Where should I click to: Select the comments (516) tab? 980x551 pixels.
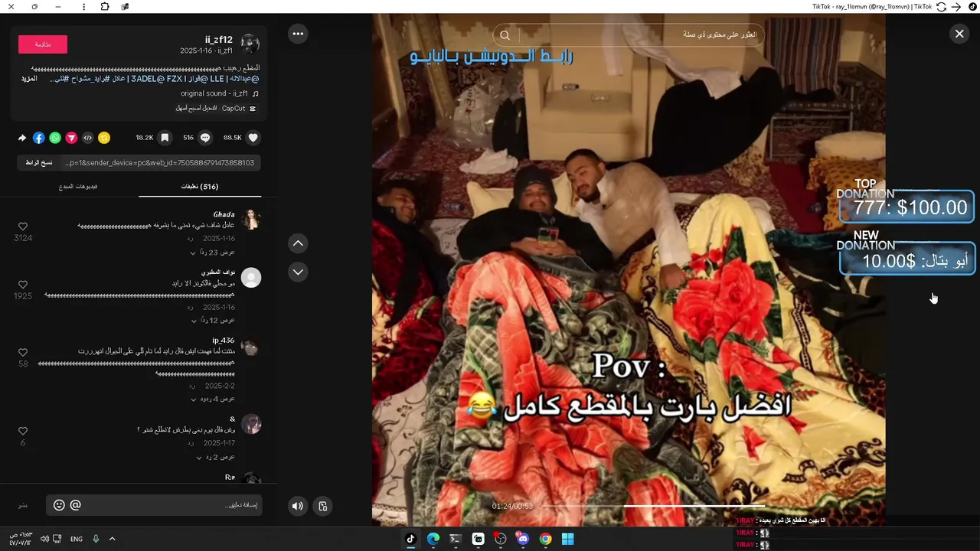coord(200,187)
